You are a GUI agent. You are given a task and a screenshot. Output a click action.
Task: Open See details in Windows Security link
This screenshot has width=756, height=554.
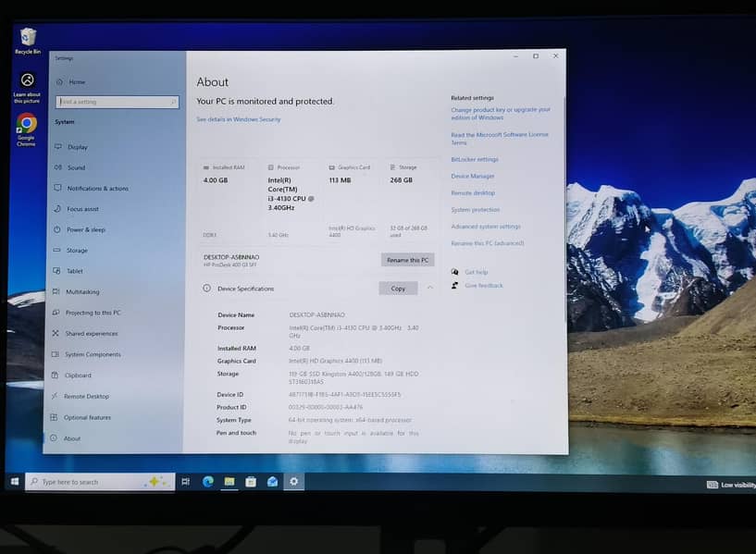point(238,119)
